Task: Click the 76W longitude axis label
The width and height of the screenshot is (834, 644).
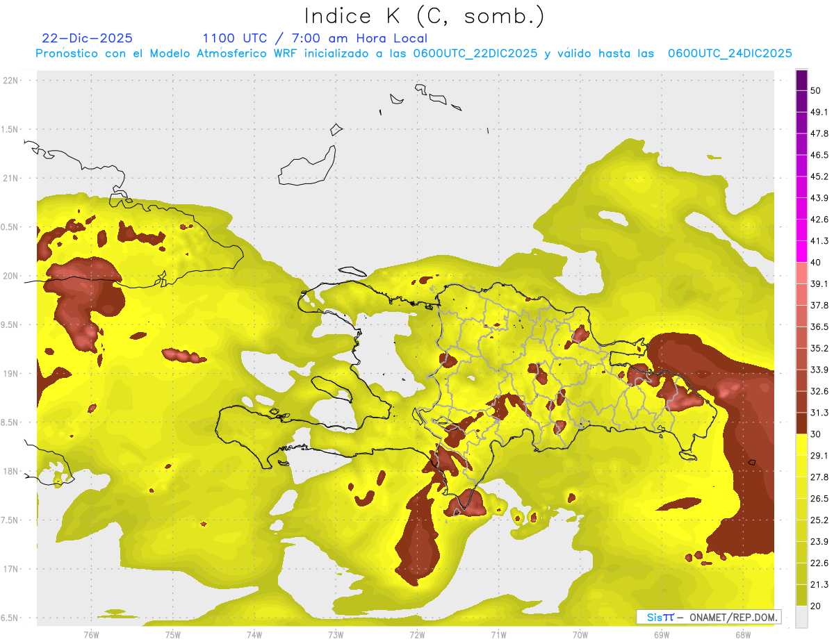Action: tap(91, 634)
